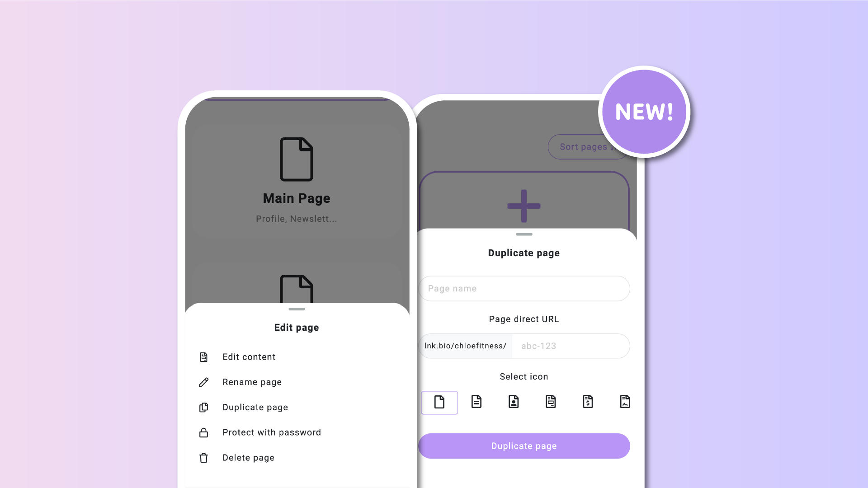Select the dollar document icon in Select icon row

[x=588, y=402]
